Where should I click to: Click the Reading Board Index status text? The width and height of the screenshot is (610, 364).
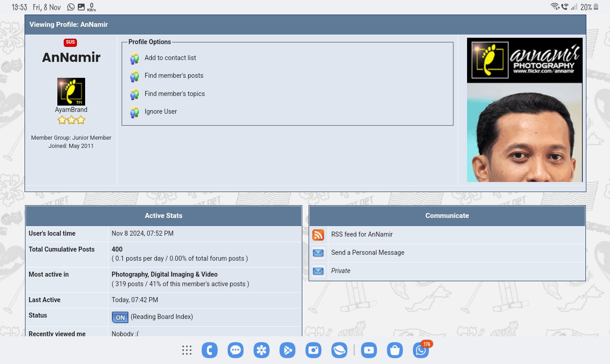[162, 317]
